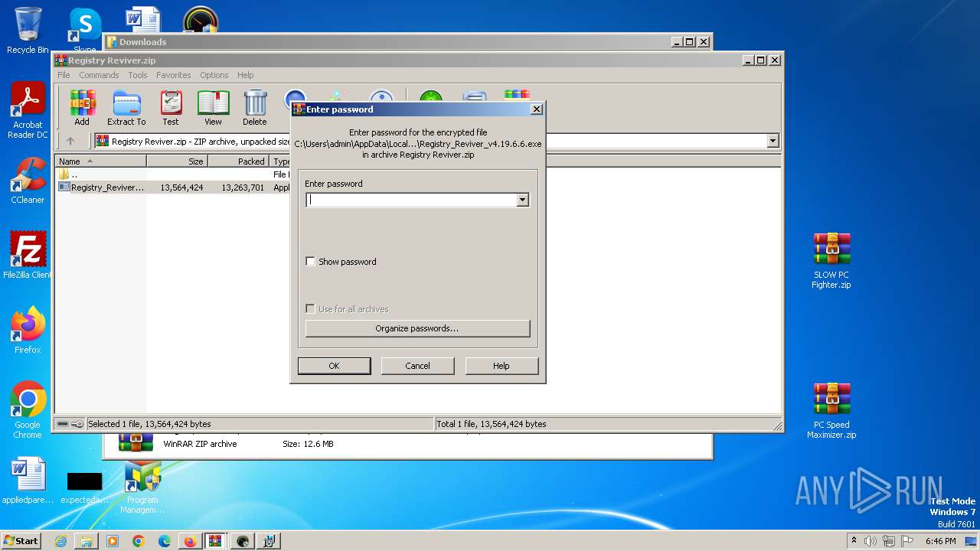This screenshot has height=551, width=980.
Task: Click the Organize passwords button
Action: [x=417, y=328]
